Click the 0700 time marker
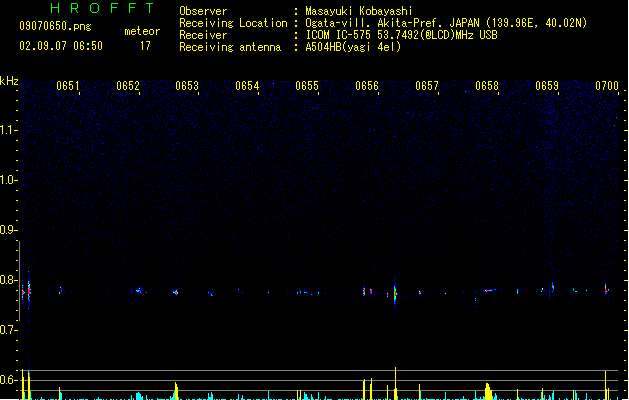This screenshot has height=400, width=629. [x=607, y=86]
